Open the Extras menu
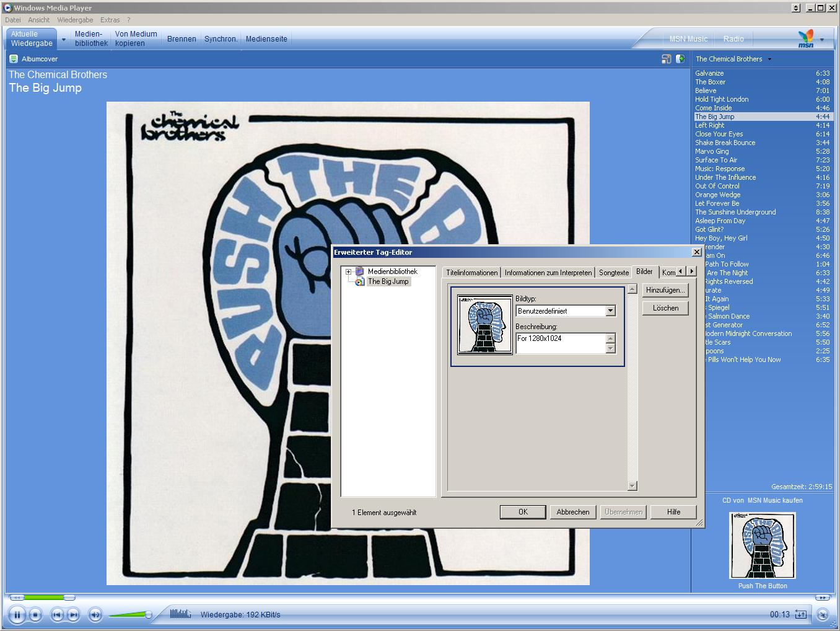Screen dimensions: 840x631 coord(110,20)
